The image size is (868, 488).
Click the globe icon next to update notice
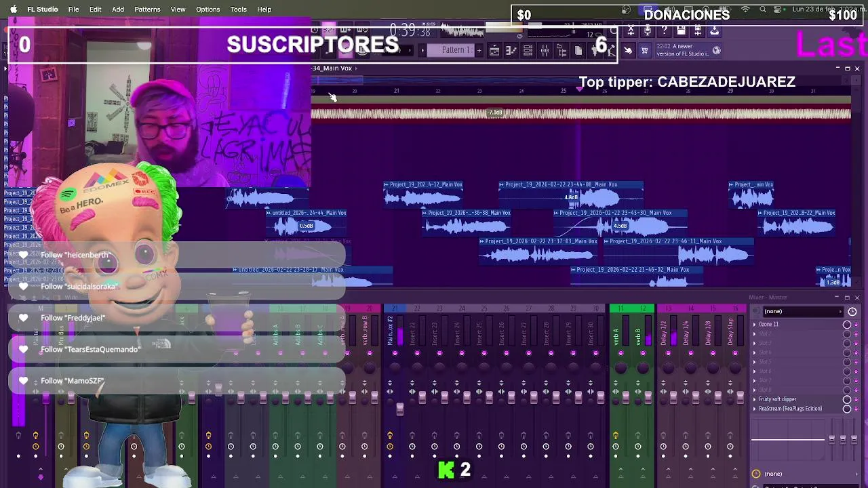[717, 50]
